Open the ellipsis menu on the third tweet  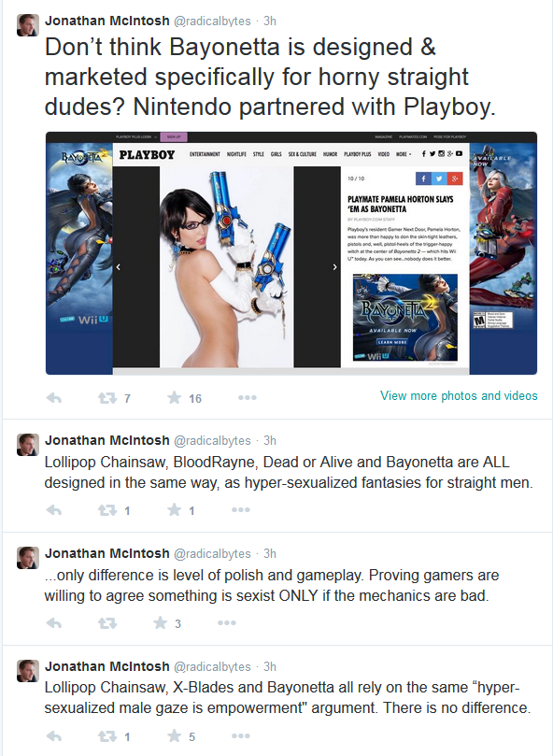coord(227,623)
